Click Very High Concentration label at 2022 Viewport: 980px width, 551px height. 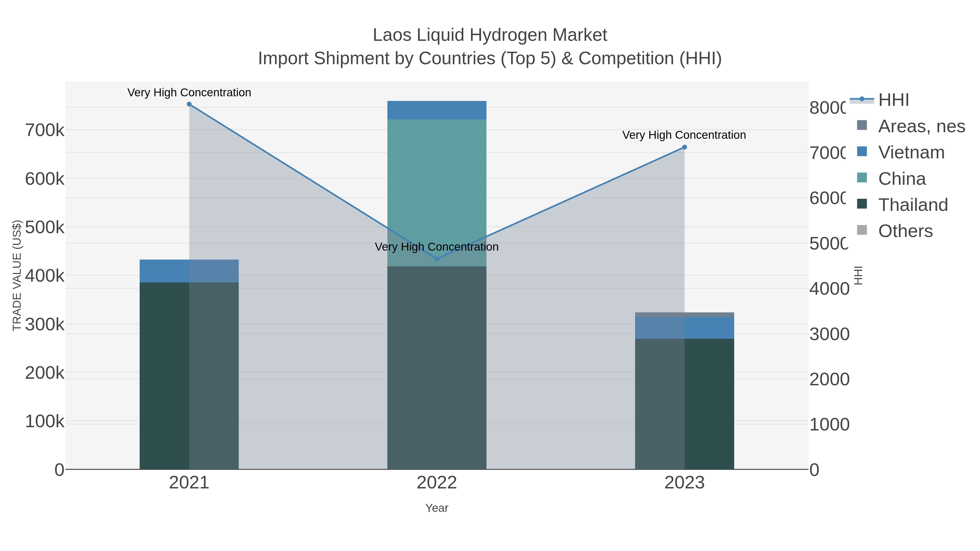pyautogui.click(x=437, y=247)
